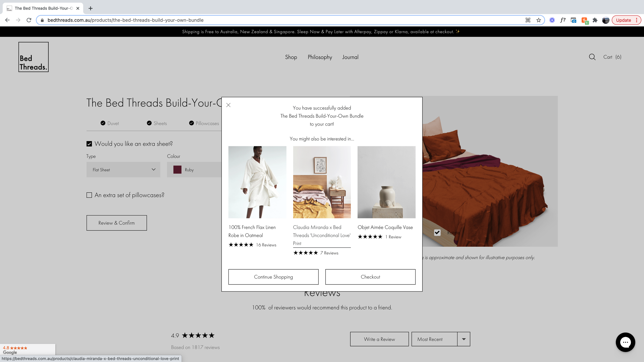The width and height of the screenshot is (644, 362).
Task: Close the Bed Threads browser tab
Action: [78, 8]
